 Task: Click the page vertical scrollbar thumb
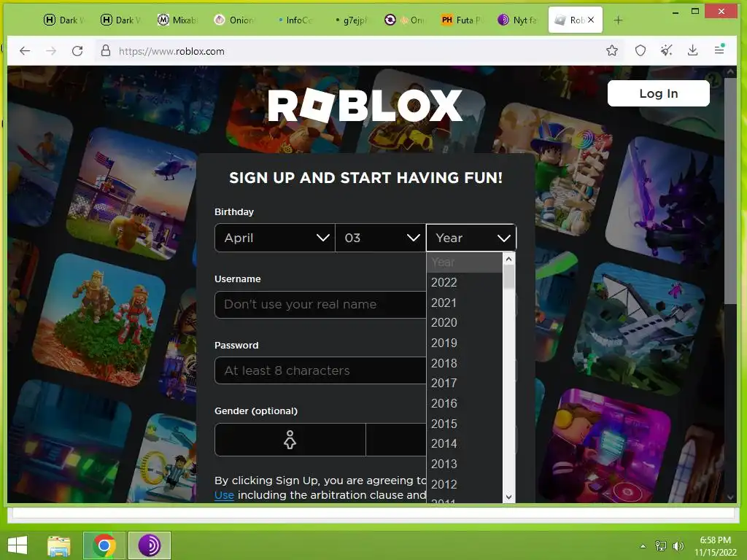coord(730,190)
